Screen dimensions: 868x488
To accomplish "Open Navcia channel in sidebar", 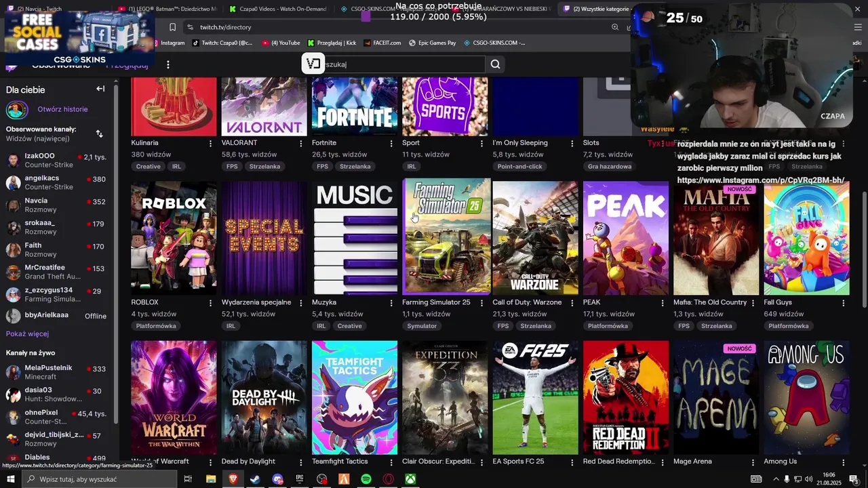I will coord(58,205).
